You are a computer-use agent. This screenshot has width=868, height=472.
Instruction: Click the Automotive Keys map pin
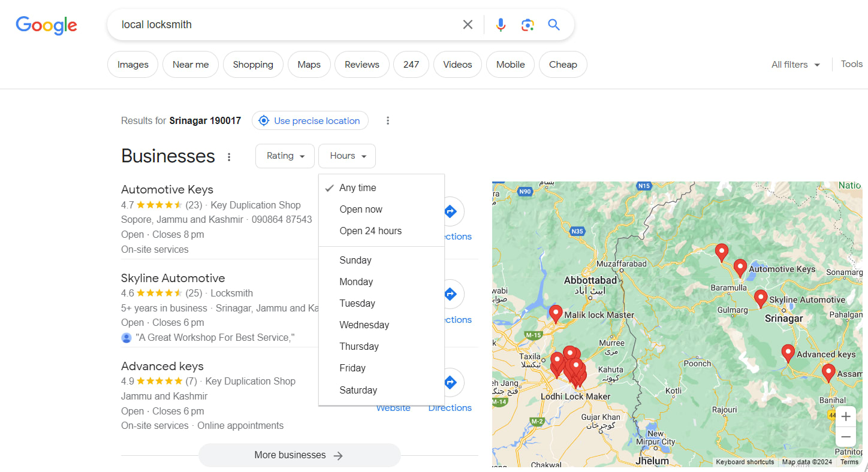[740, 268]
